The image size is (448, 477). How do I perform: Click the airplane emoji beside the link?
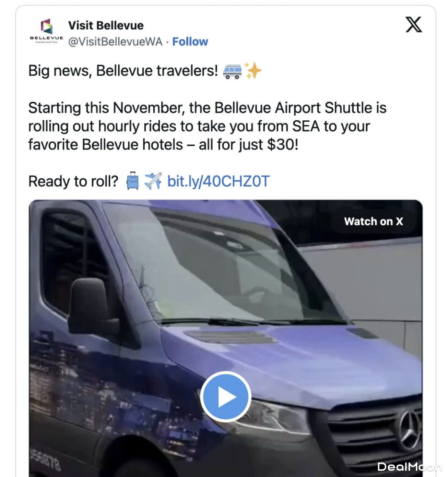coord(153,181)
